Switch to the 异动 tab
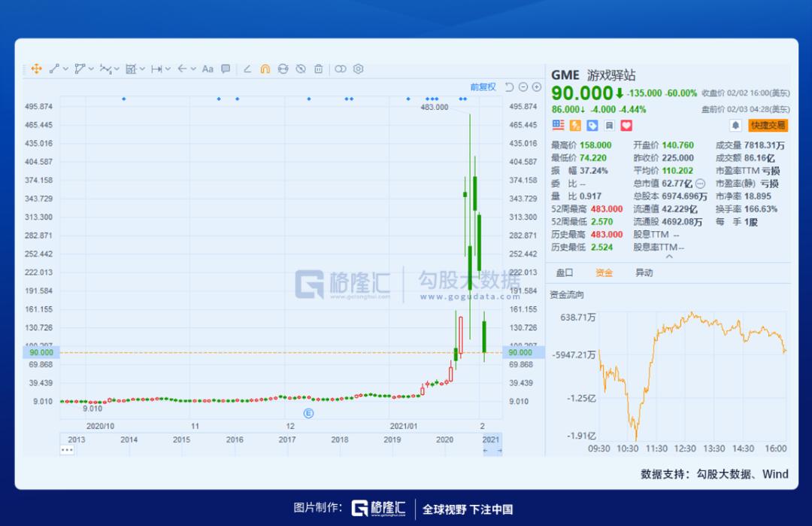 click(x=644, y=272)
